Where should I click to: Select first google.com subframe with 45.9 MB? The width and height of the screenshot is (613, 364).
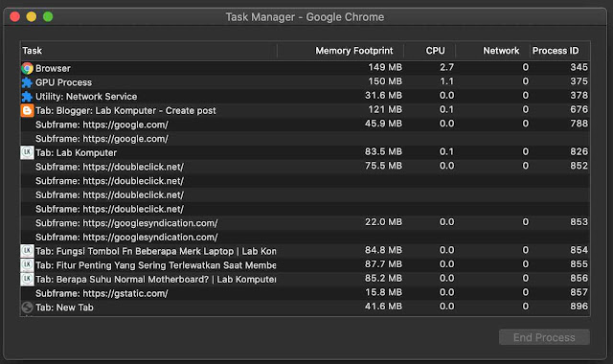click(305, 125)
